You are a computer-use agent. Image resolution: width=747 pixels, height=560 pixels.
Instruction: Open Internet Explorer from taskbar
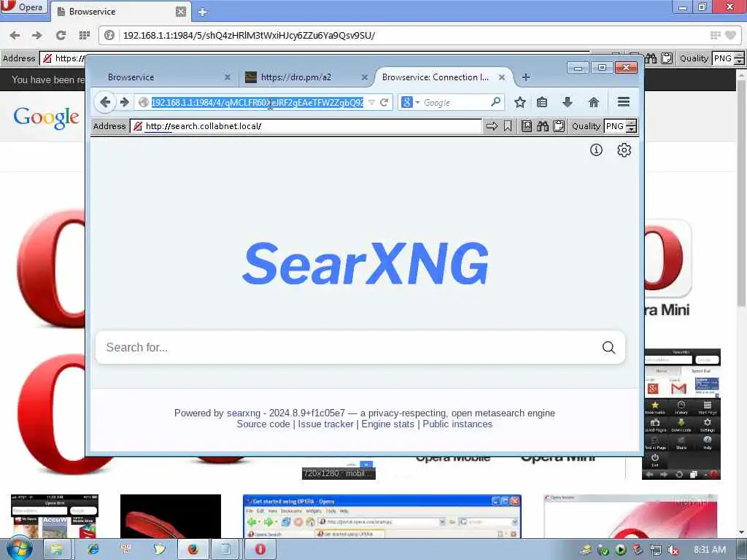pos(93,549)
